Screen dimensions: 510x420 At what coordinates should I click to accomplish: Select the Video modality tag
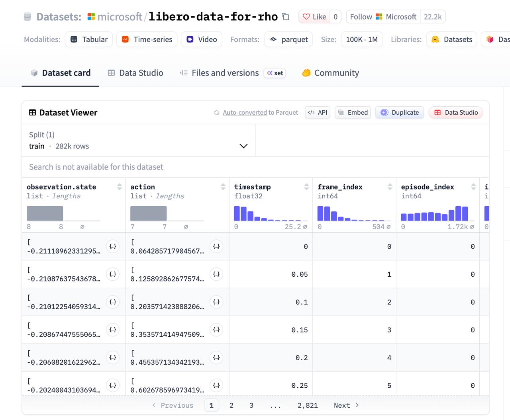(x=202, y=39)
